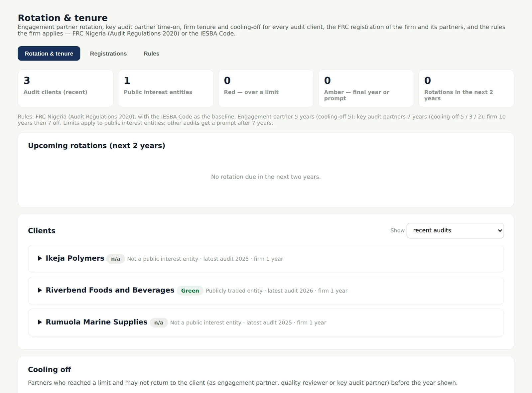The width and height of the screenshot is (532, 393).
Task: Click the Red — over a limit card
Action: 266,88
